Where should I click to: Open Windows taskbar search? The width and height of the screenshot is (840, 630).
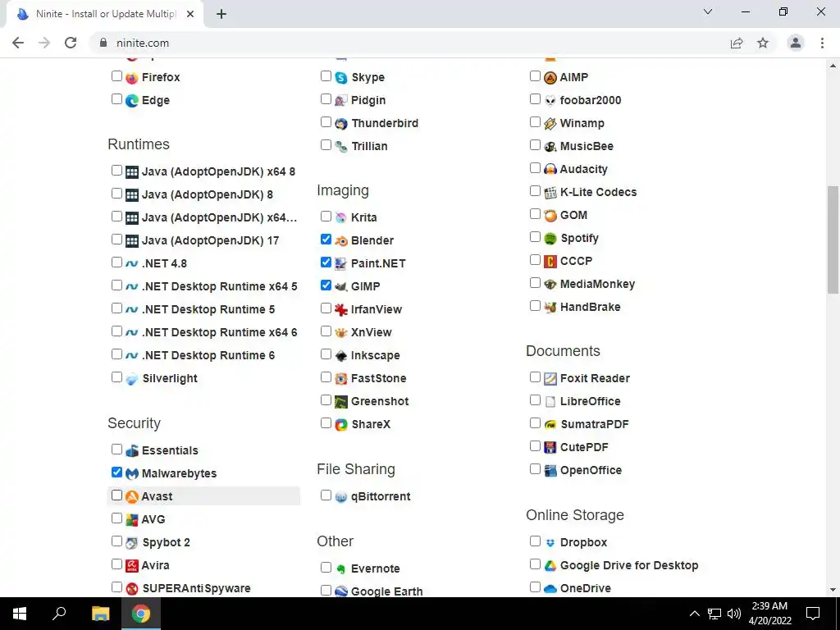tap(59, 614)
